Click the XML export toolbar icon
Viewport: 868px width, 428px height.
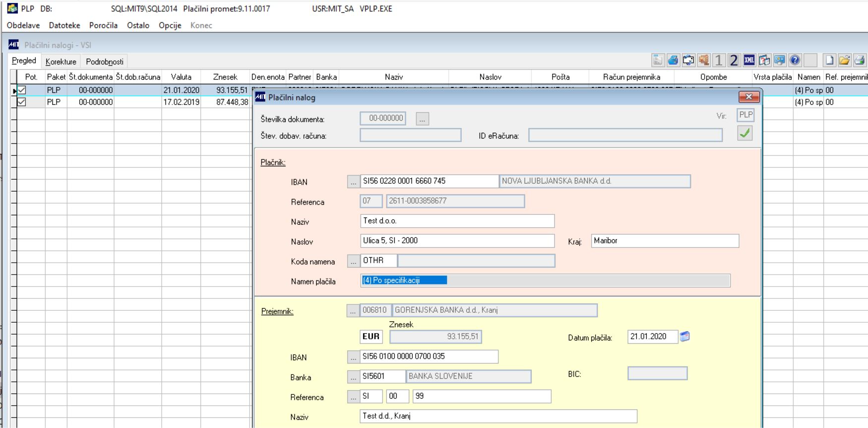[x=749, y=61]
